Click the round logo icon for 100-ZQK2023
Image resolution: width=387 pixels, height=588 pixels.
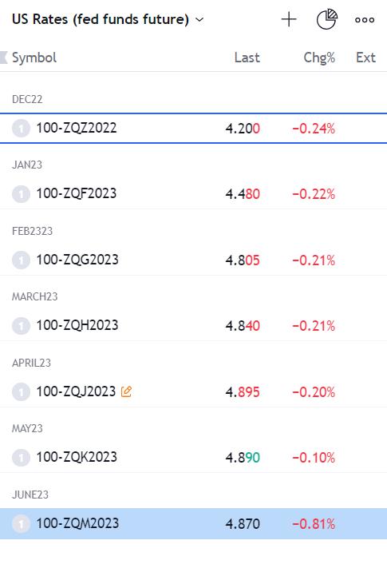tap(21, 458)
